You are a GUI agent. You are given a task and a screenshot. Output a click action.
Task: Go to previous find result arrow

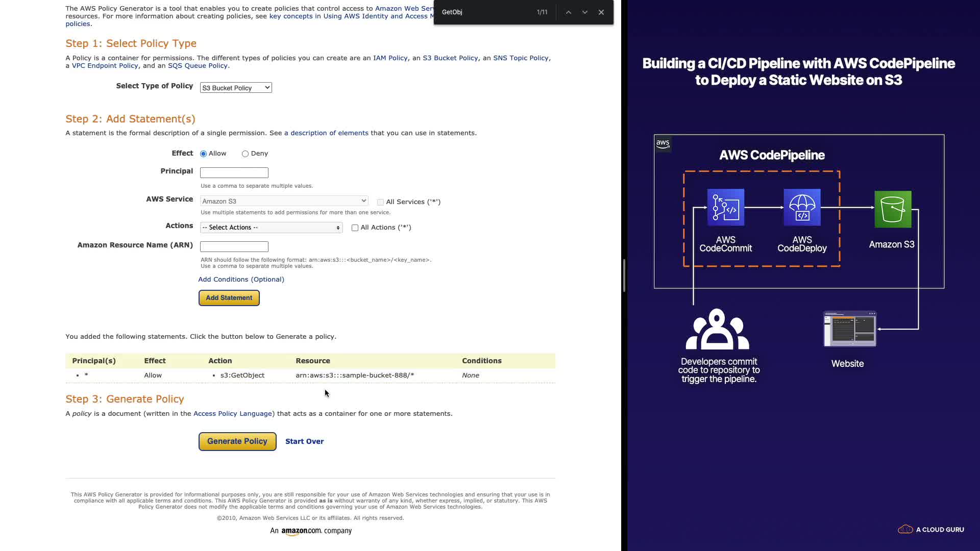(568, 12)
